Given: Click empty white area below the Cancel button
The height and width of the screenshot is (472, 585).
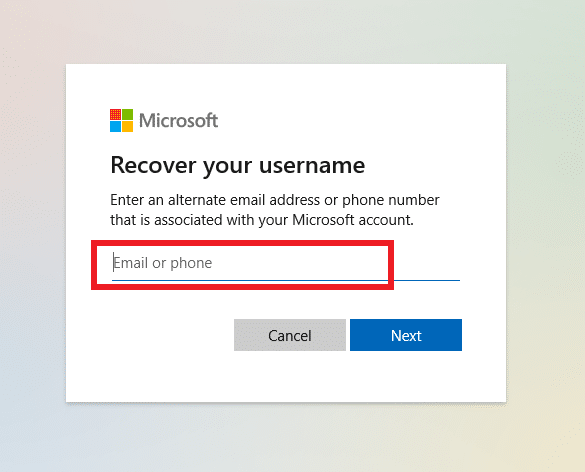Looking at the screenshot, I should click(x=290, y=375).
